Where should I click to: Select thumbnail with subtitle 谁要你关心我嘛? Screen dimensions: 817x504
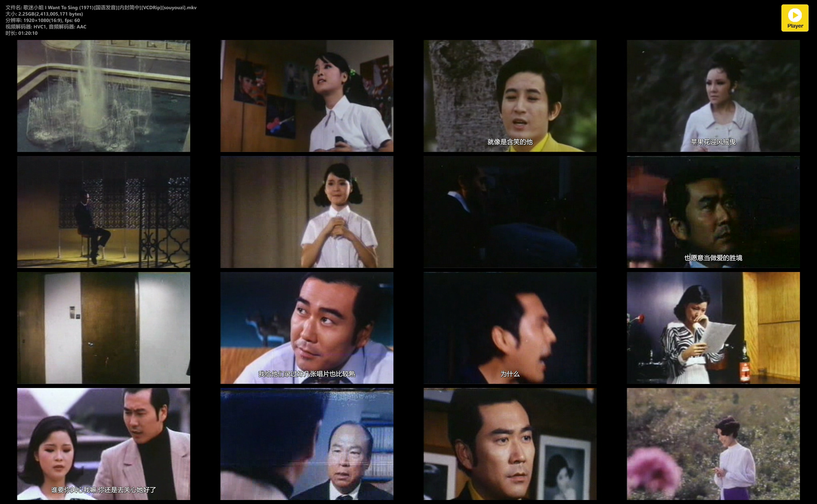click(104, 444)
